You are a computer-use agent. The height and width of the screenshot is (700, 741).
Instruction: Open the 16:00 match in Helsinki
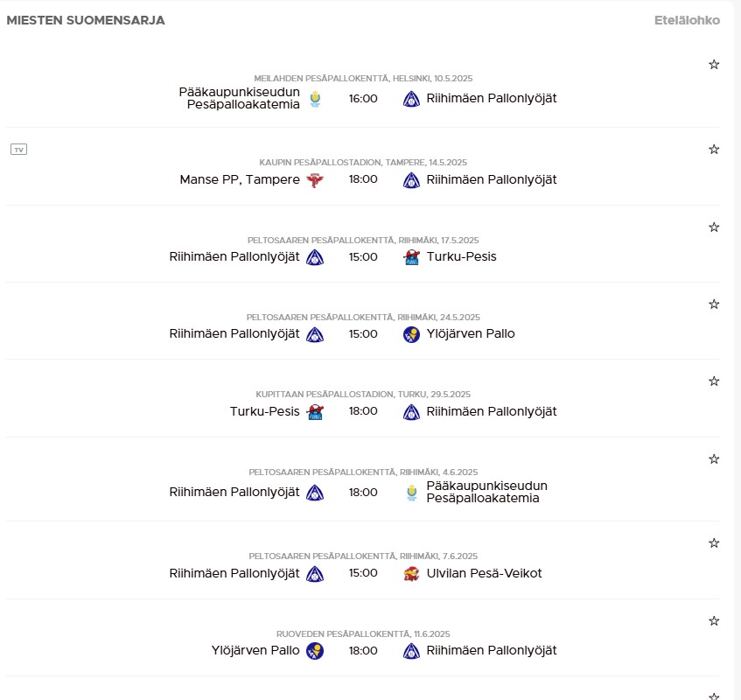(363, 99)
